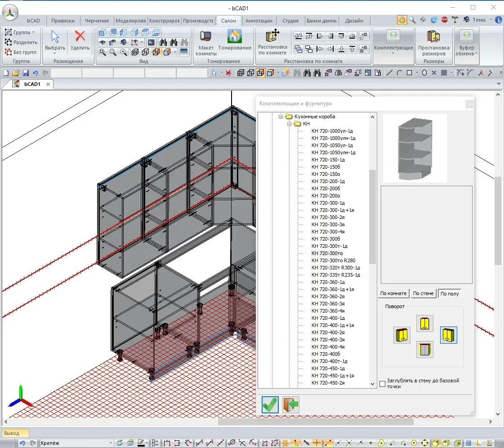
Task: Select the Выбрать arrow tool
Action: coord(55,37)
